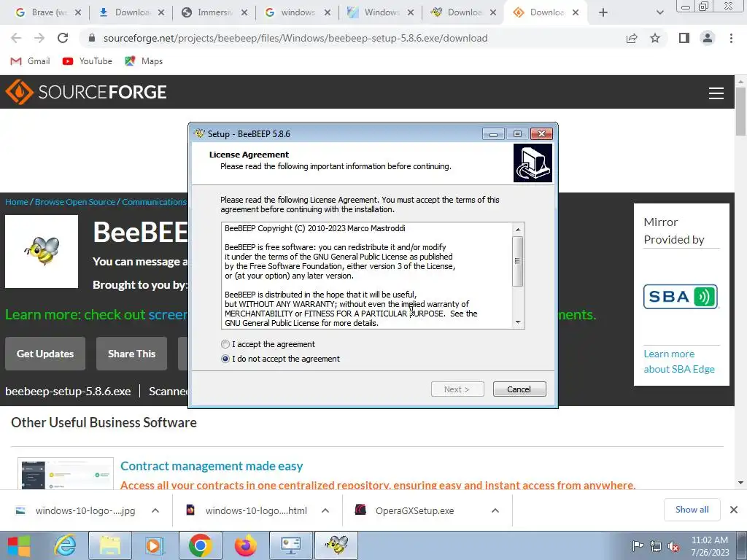Click Show all downloads button
The image size is (747, 560).
692,510
